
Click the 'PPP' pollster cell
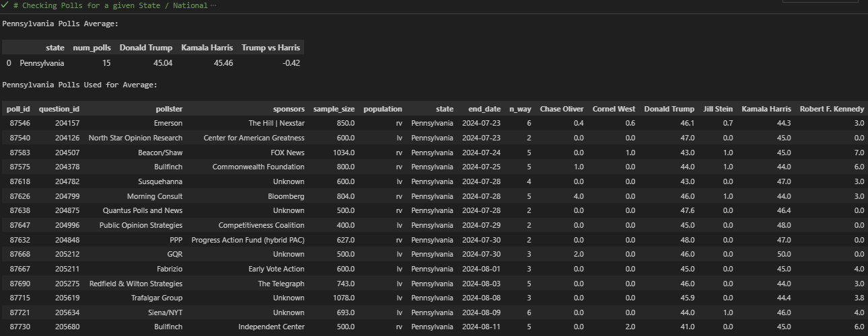[x=176, y=240]
